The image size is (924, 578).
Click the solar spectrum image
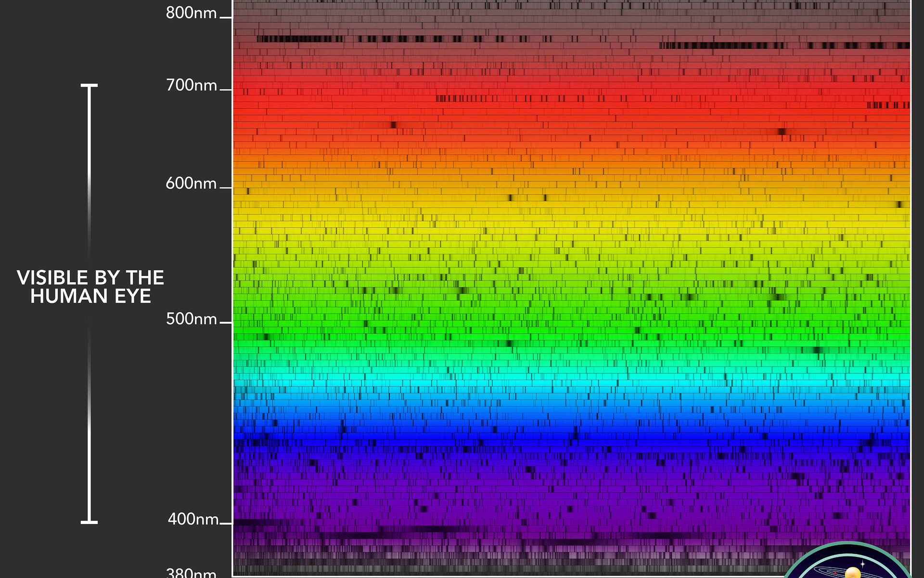pos(572,288)
